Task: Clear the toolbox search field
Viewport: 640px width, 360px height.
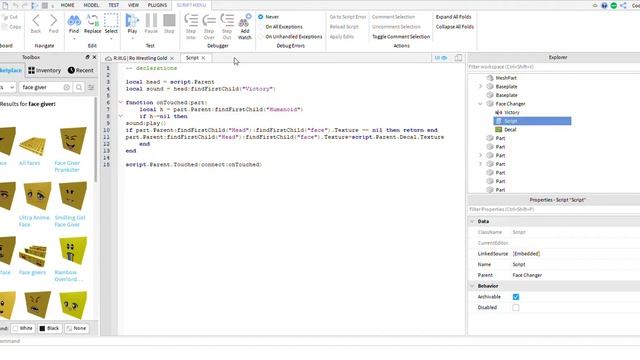Action: pos(67,87)
